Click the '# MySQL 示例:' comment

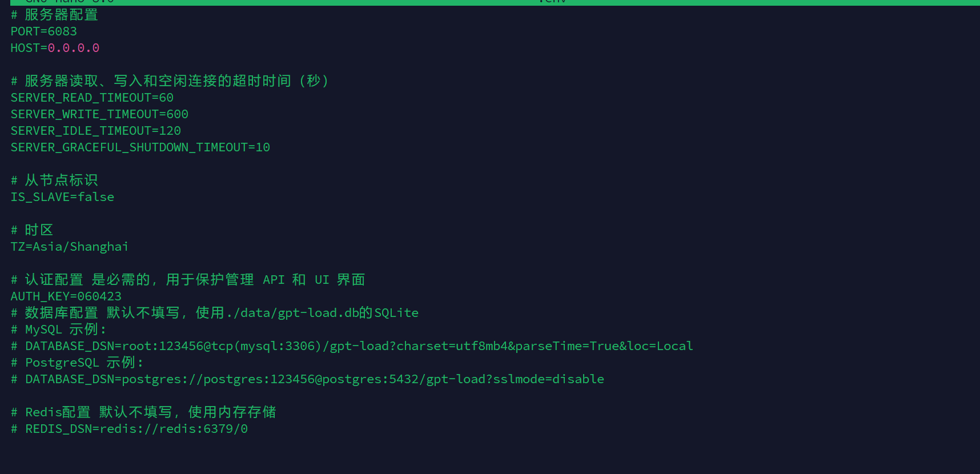59,330
